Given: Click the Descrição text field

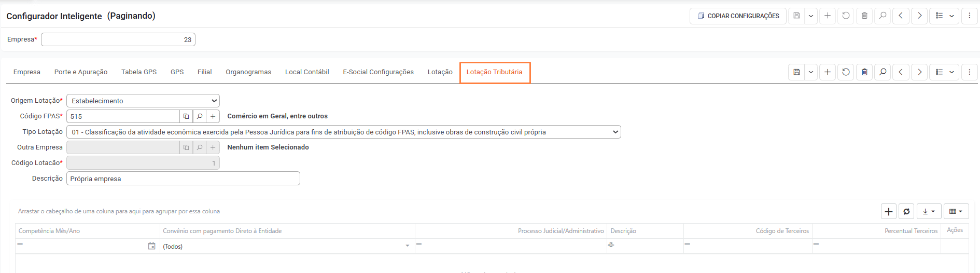Looking at the screenshot, I should coord(183,179).
